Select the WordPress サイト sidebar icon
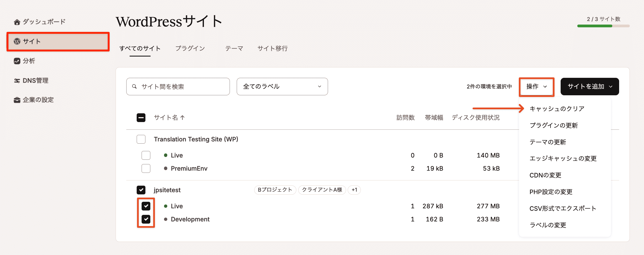This screenshot has width=644, height=255. 17,41
